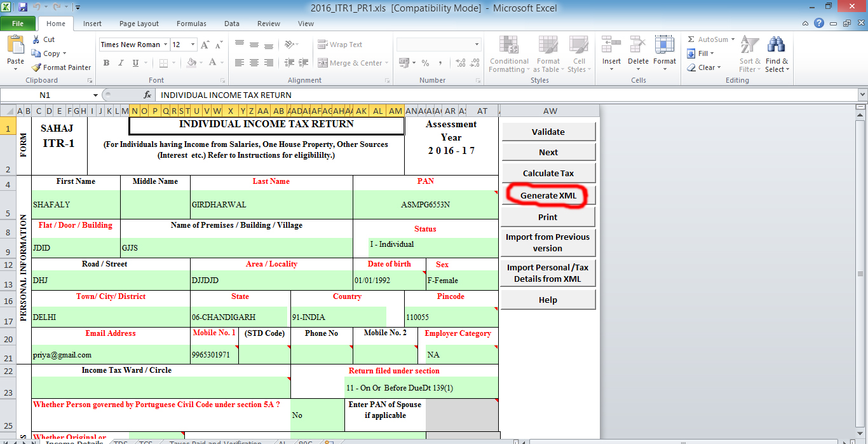This screenshot has height=444, width=868.
Task: Click the Increase Font Size icon
Action: [x=205, y=45]
